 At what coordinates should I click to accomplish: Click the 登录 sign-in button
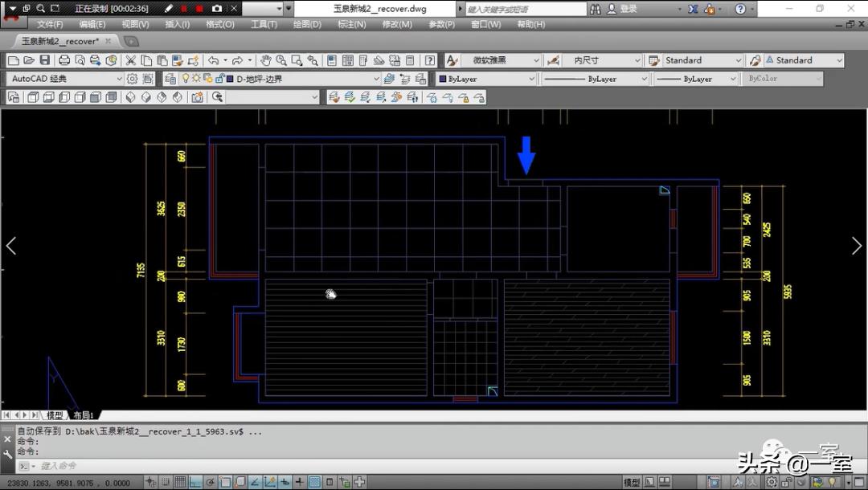click(x=628, y=9)
